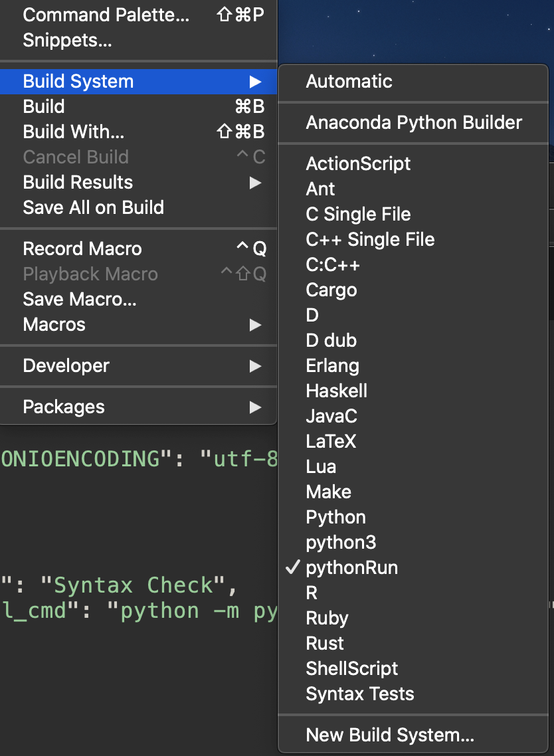Start Record Macro
Viewport: 554px width, 756px height.
[82, 249]
